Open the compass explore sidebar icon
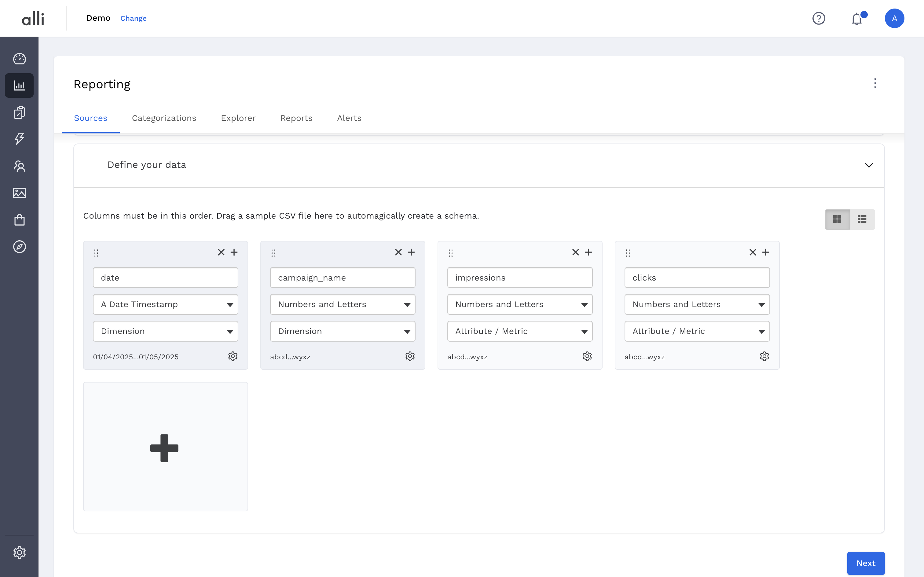Viewport: 924px width, 577px height. coord(19,247)
